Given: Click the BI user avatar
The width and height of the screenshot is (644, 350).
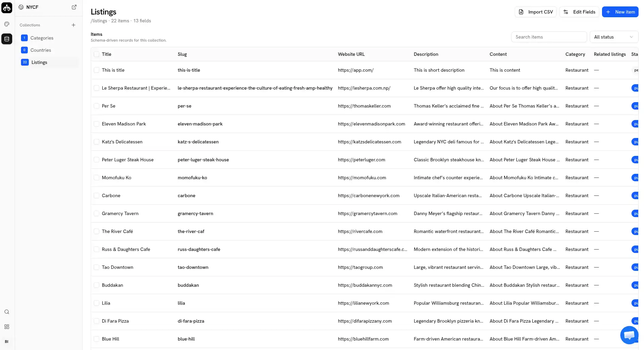Looking at the screenshot, I should pos(7,342).
